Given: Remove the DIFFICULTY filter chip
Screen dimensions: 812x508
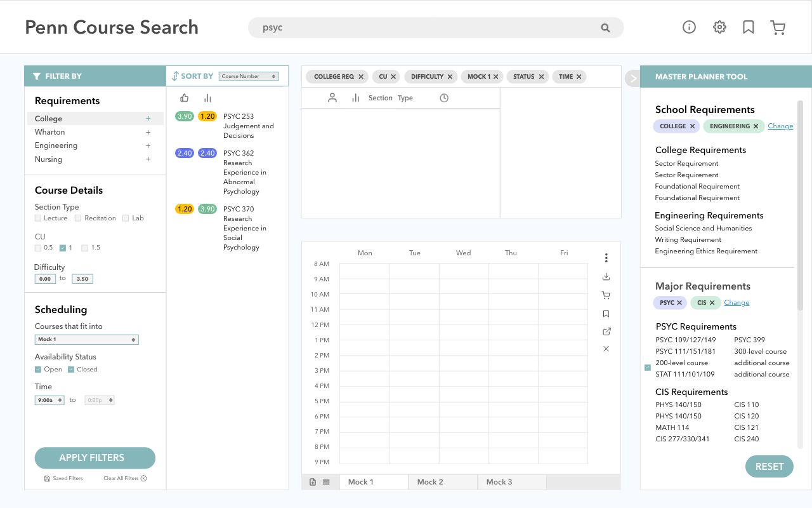Looking at the screenshot, I should [450, 77].
